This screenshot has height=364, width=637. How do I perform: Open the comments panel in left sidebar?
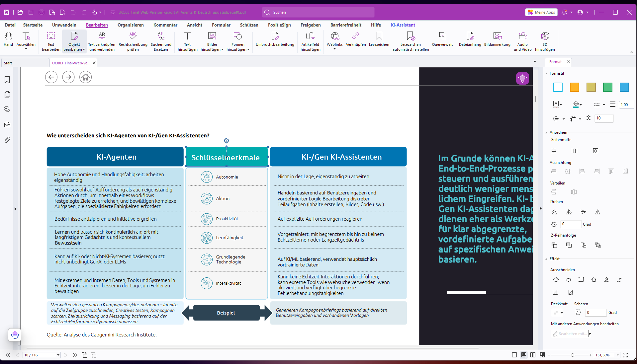point(7,109)
